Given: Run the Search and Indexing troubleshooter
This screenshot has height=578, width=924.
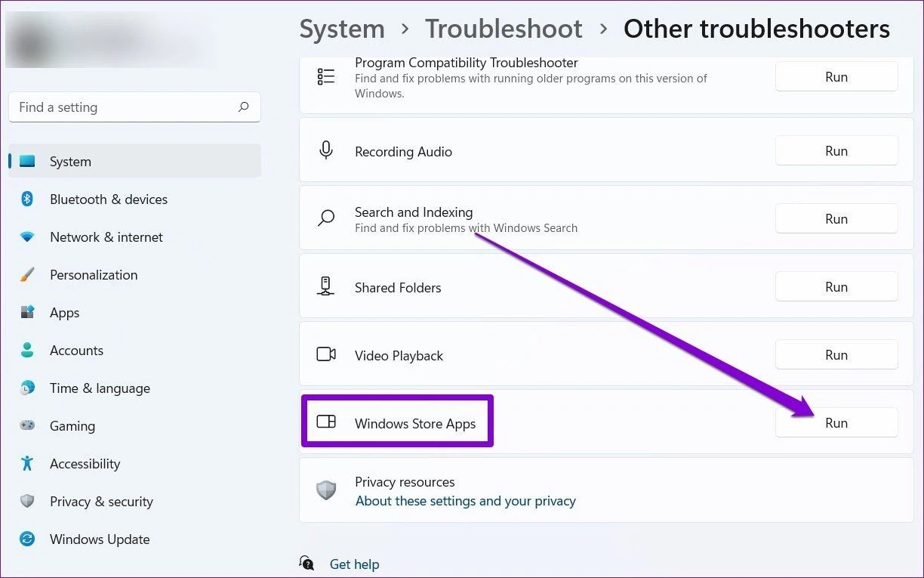Looking at the screenshot, I should pos(836,219).
